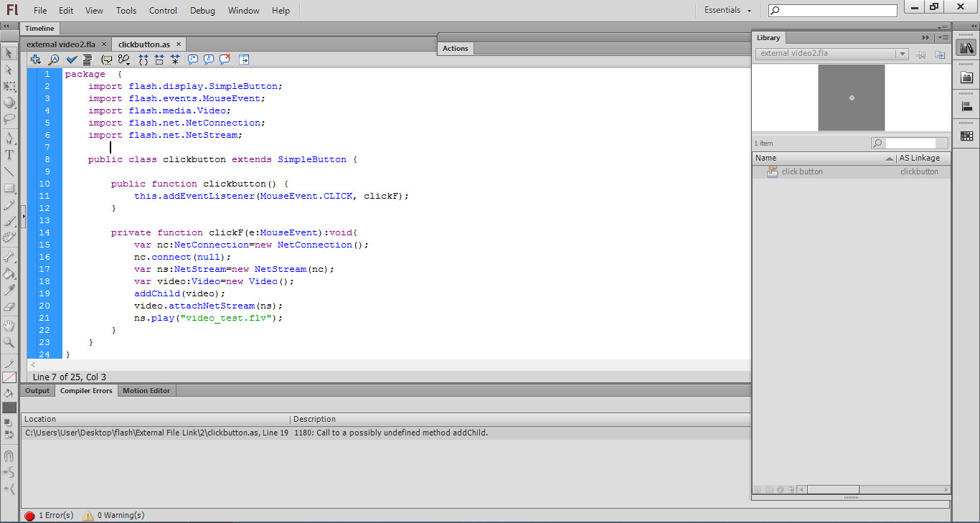Click the top search help field
Image resolution: width=980 pixels, height=523 pixels.
pos(832,11)
